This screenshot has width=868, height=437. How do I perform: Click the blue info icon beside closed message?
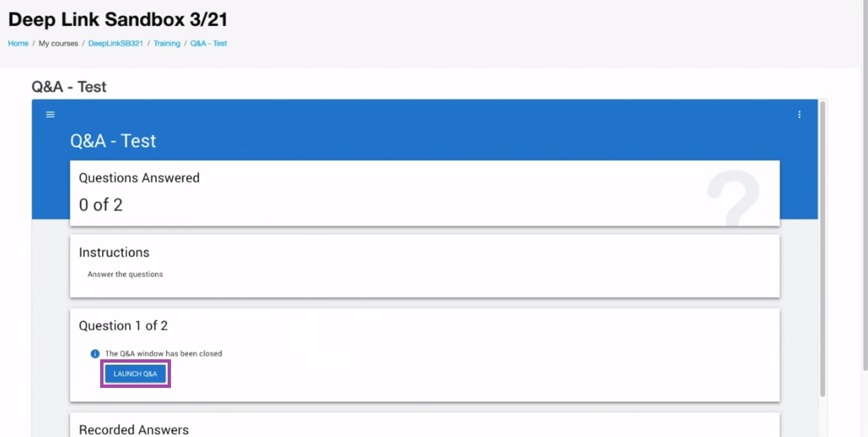95,354
